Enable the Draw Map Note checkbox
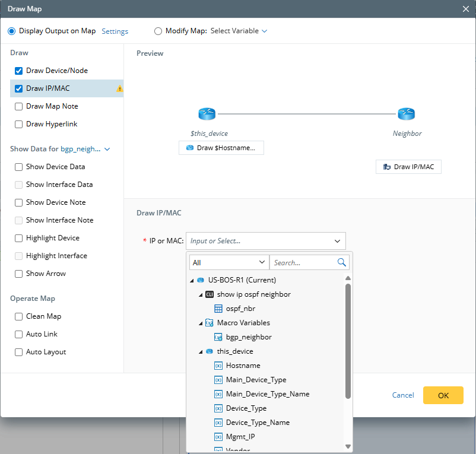The width and height of the screenshot is (476, 454). tap(19, 106)
